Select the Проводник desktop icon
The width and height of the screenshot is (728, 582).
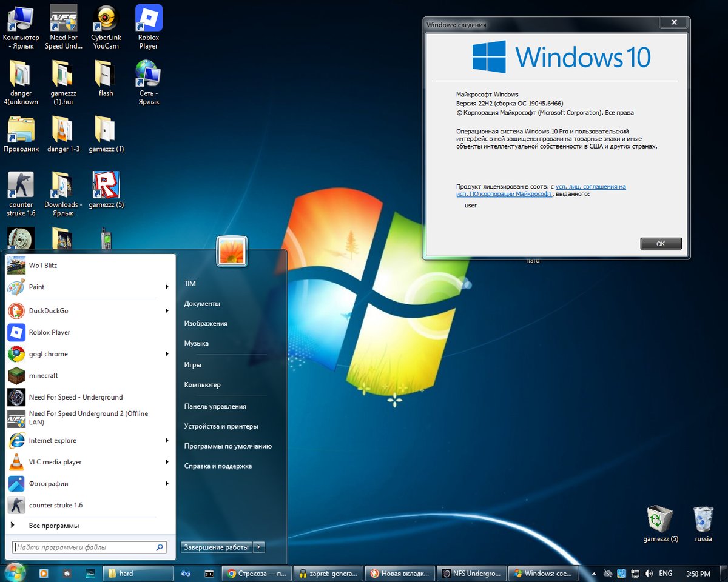(21, 134)
